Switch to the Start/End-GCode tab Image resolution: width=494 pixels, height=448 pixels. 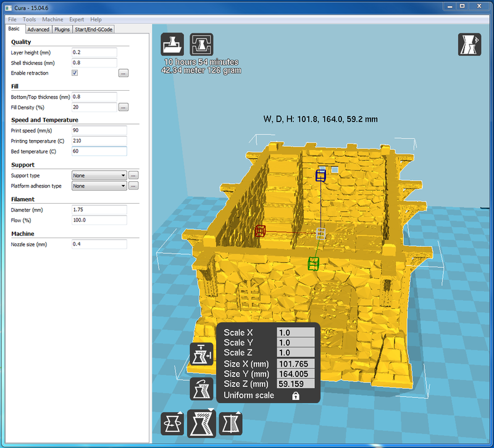point(94,29)
